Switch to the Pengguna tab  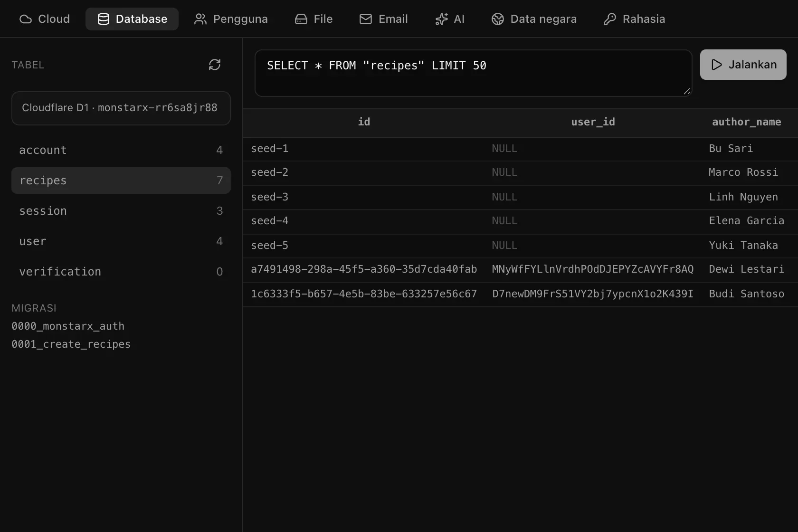point(231,19)
